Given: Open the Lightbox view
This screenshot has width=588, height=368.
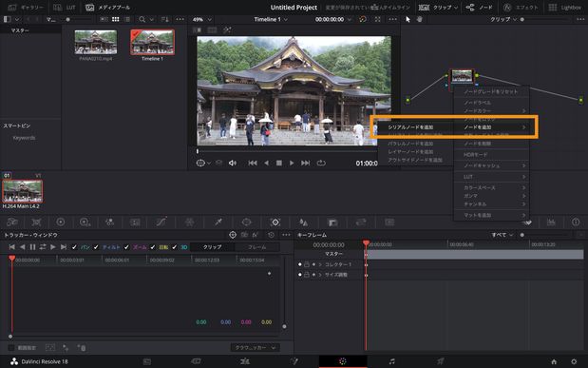Looking at the screenshot, I should tap(565, 8).
